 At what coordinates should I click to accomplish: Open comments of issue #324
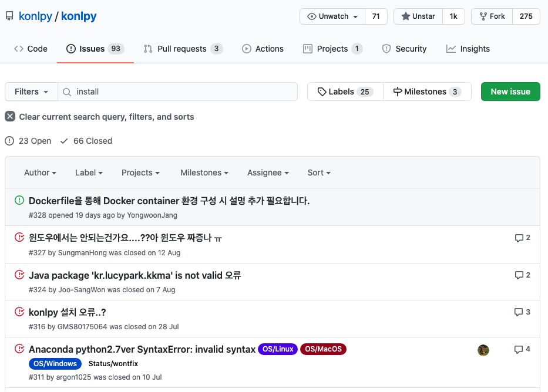(x=522, y=275)
